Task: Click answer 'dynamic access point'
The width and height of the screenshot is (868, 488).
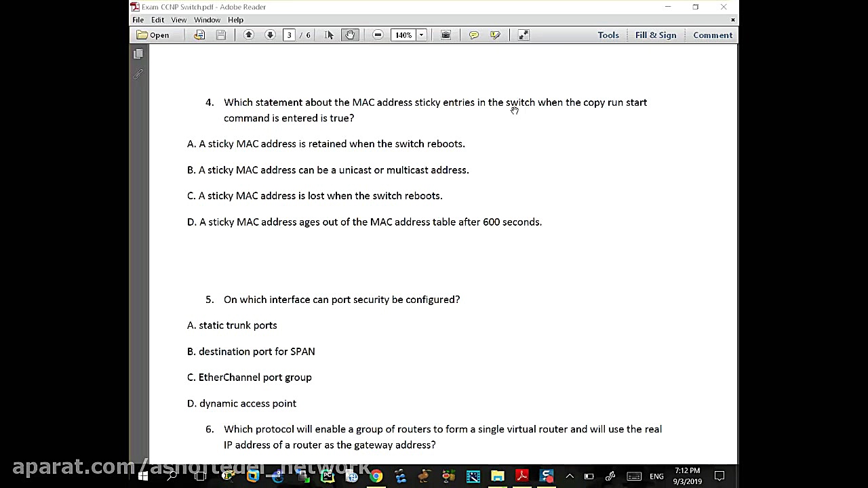Action: (241, 403)
